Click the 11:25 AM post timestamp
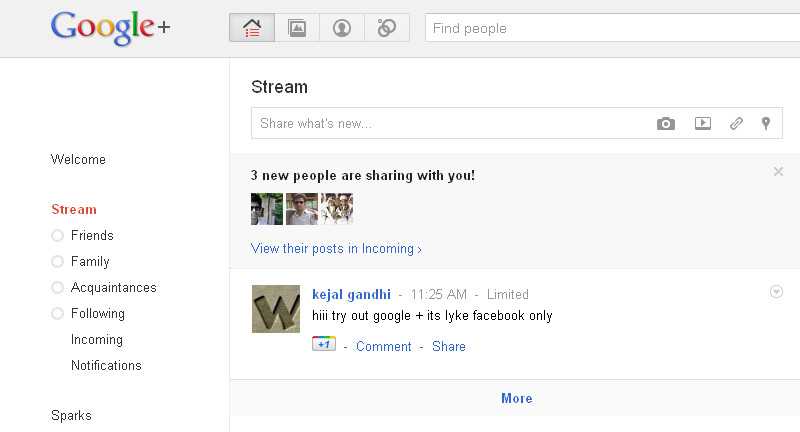Screen dimensions: 800x432 tap(439, 295)
